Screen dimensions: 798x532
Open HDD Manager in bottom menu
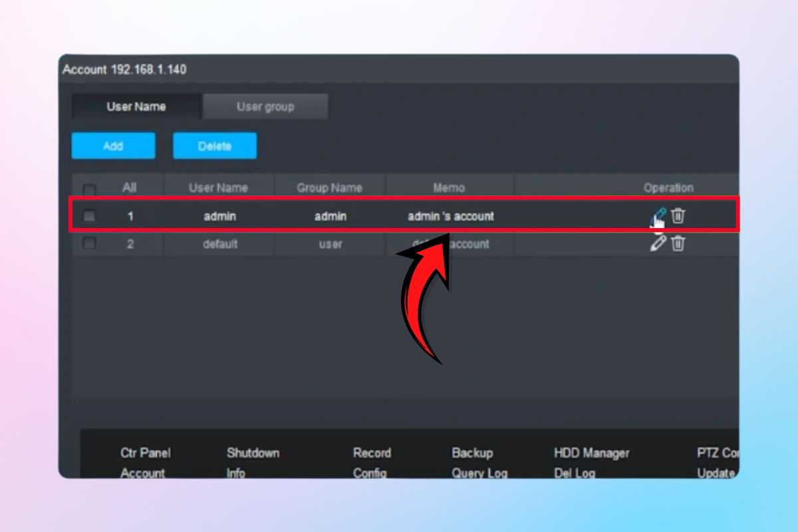(591, 453)
